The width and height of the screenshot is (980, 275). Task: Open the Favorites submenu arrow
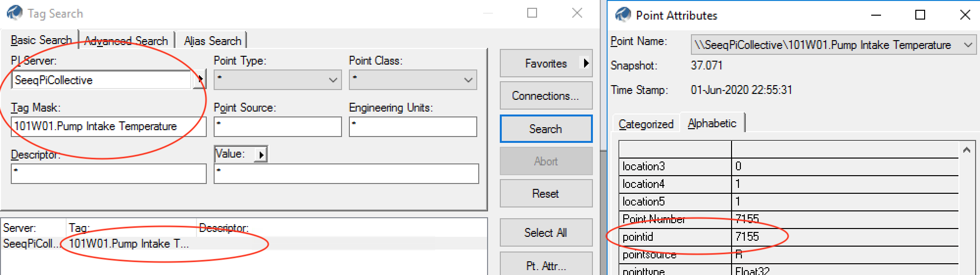point(586,63)
